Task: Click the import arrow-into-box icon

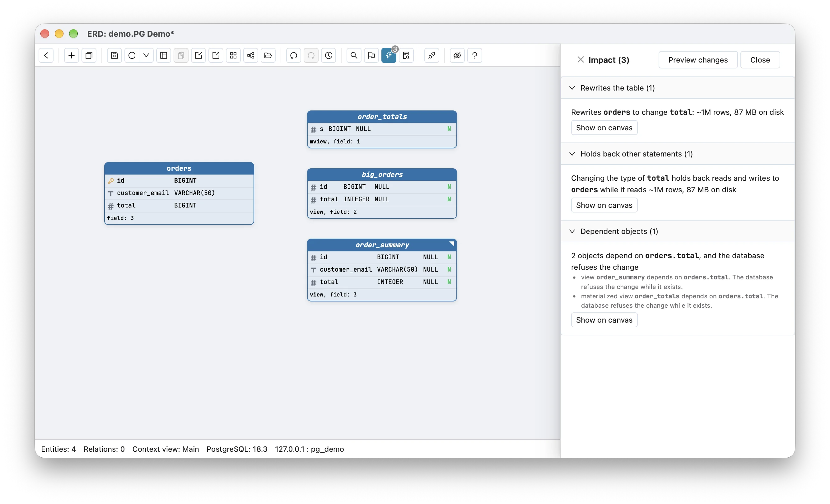Action: tap(198, 55)
